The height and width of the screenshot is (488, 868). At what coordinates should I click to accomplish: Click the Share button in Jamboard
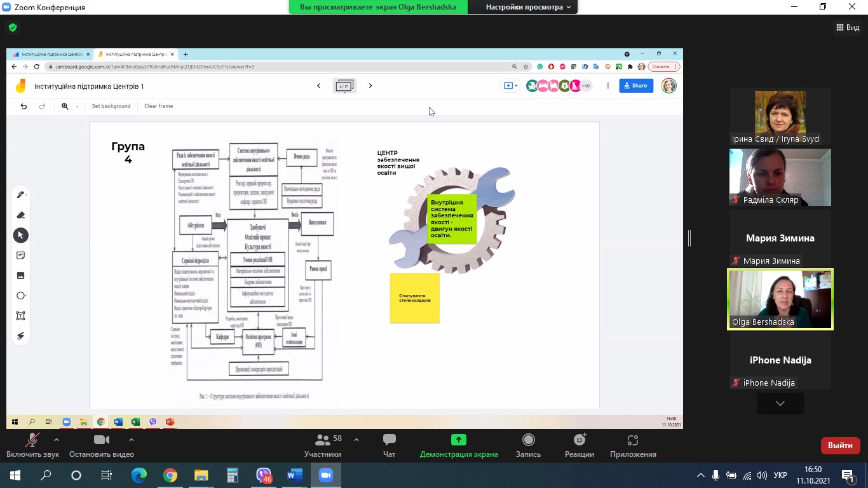[x=636, y=86]
